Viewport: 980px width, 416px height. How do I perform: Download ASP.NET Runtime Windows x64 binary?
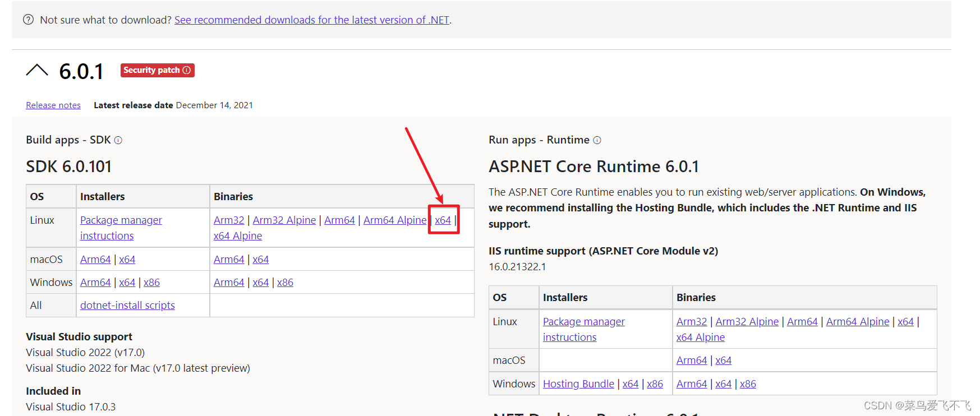tap(724, 384)
